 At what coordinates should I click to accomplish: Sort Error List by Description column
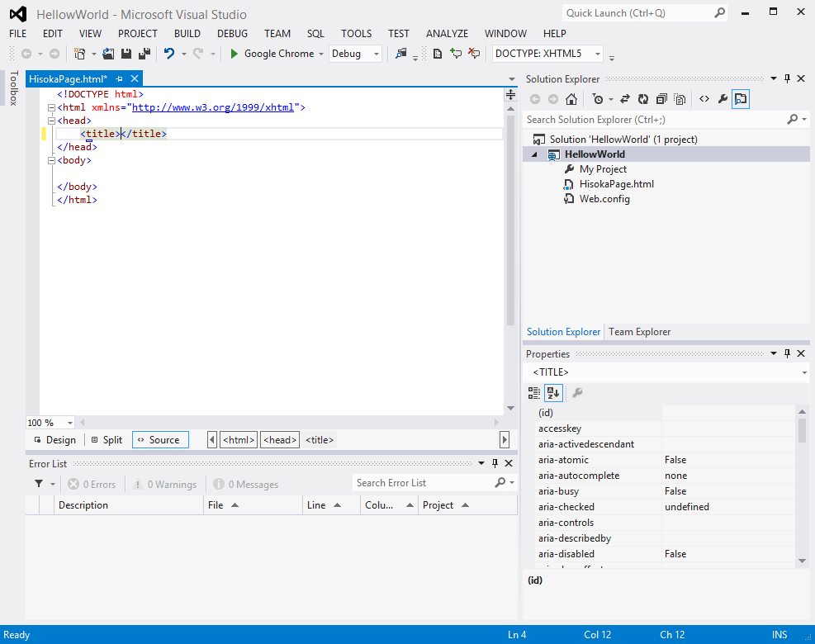pos(128,505)
